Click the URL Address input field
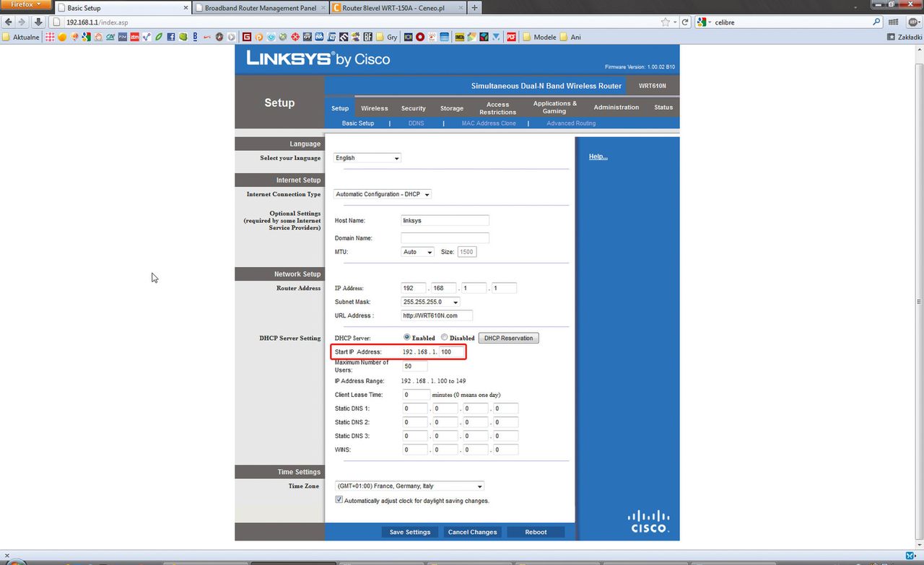 pos(437,315)
